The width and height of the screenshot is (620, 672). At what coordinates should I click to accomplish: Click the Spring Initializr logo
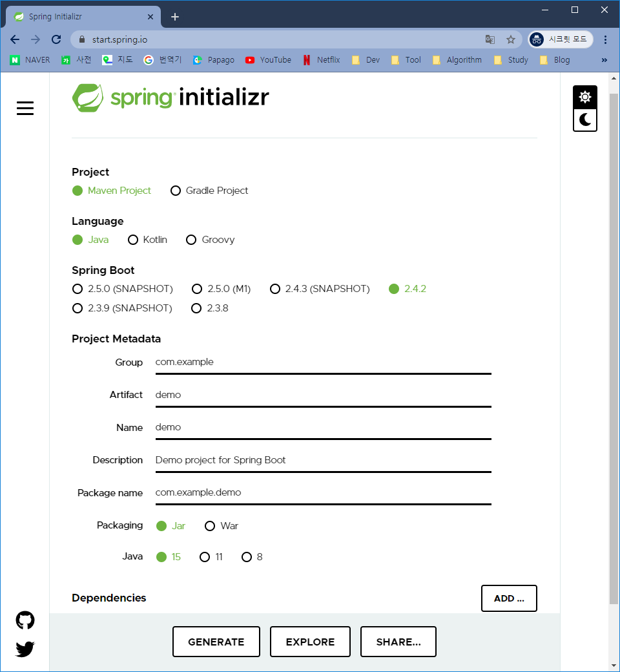pos(170,98)
